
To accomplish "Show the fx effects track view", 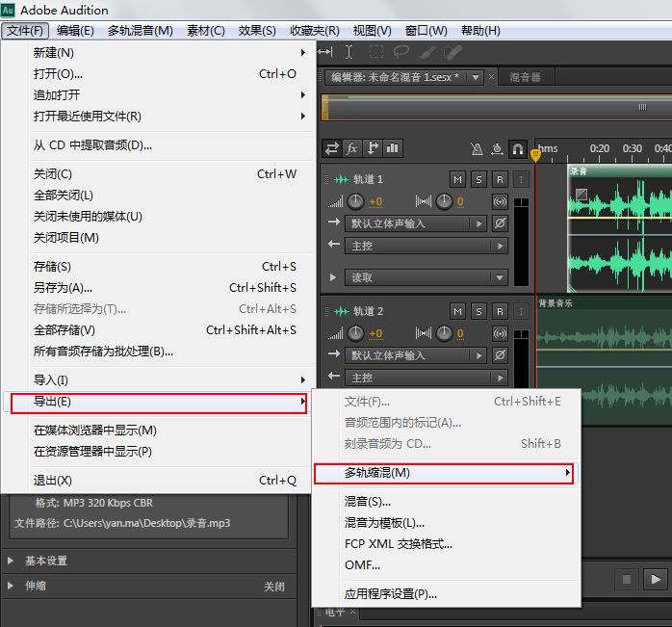I will tap(351, 148).
